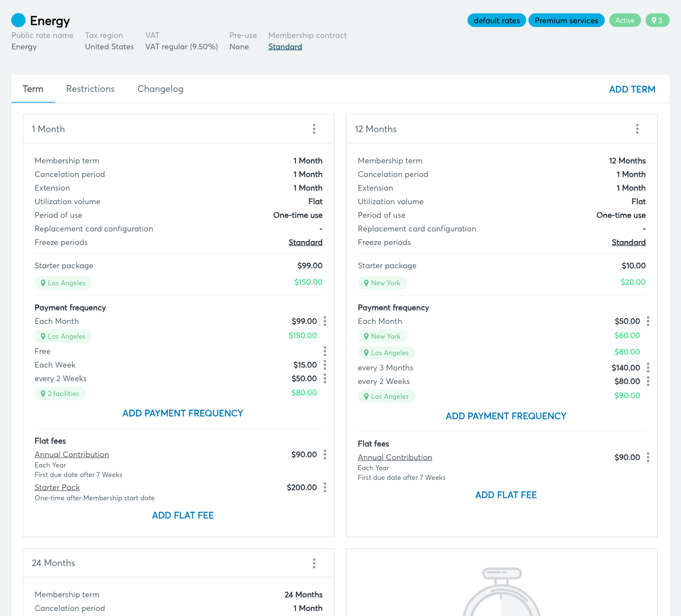Click 'One-time after Membership start date' text
The image size is (681, 616).
(x=95, y=498)
